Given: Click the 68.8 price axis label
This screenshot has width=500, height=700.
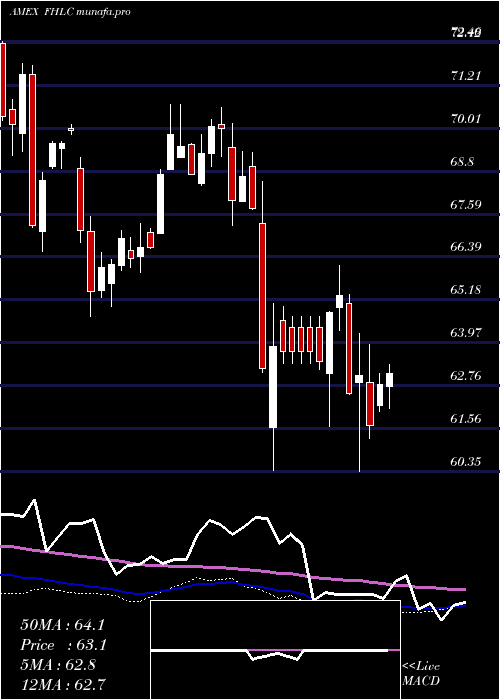Looking at the screenshot, I should pyautogui.click(x=462, y=162).
